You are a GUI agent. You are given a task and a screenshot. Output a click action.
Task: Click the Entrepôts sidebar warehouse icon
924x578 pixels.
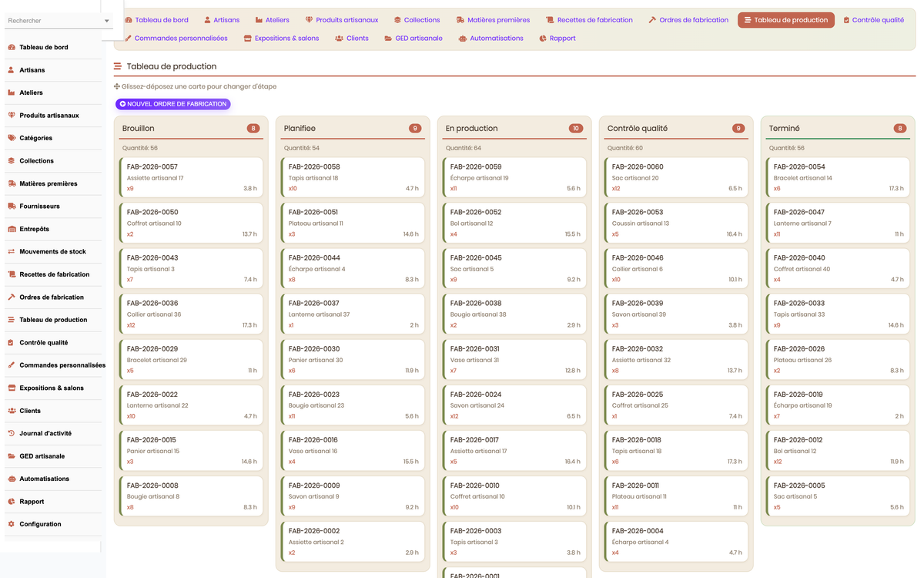pos(12,229)
